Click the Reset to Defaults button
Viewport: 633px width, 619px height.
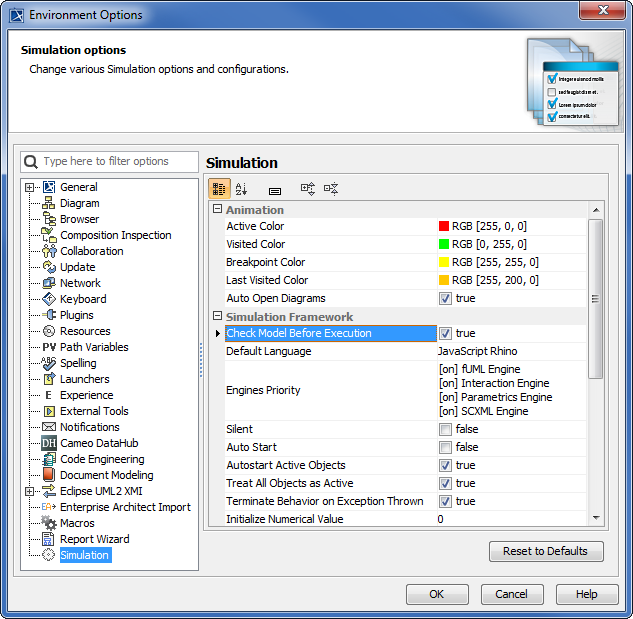pos(546,552)
